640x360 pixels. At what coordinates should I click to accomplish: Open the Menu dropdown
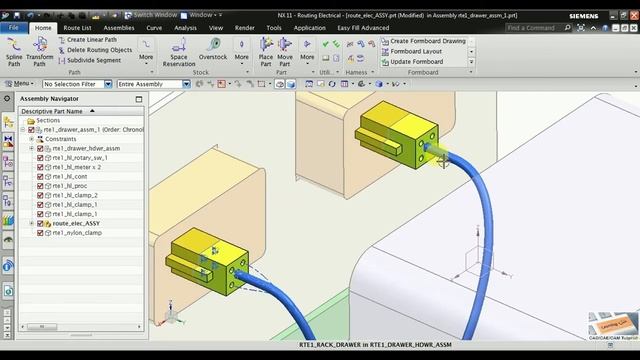tap(19, 84)
